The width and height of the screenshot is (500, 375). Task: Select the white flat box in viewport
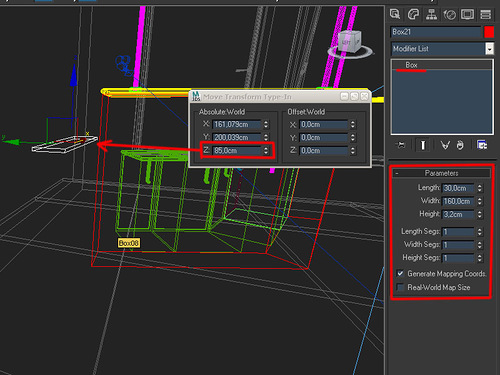click(x=65, y=144)
